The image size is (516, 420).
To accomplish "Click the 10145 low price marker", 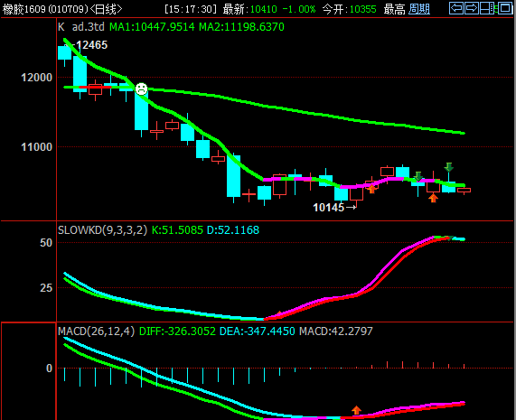I will point(328,208).
